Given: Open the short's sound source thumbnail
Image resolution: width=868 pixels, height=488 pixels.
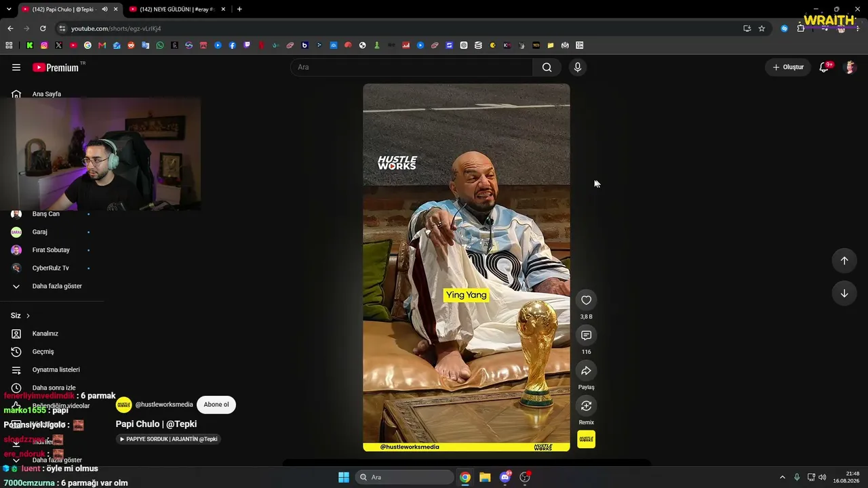Looking at the screenshot, I should pos(587,439).
